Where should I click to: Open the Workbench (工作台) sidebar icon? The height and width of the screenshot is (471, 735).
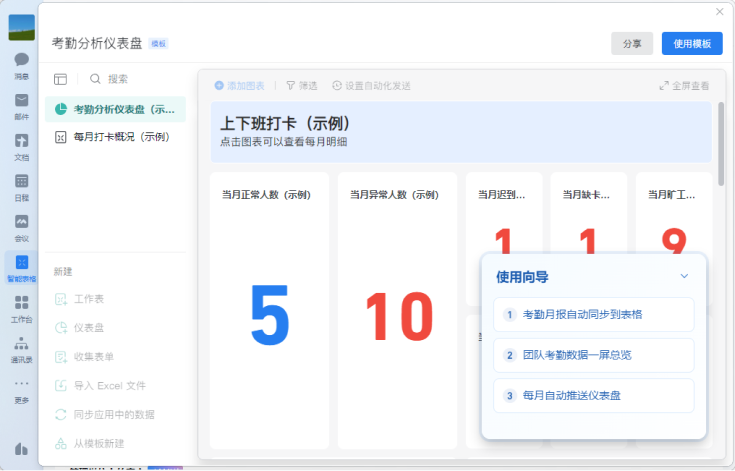(22, 309)
